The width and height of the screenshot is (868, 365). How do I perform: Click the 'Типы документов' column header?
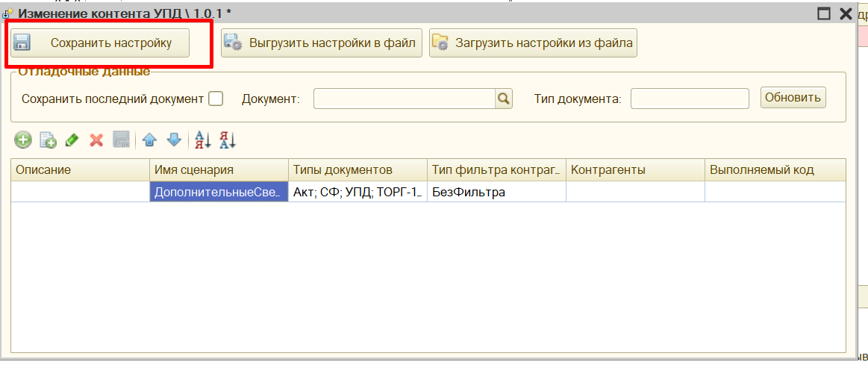[357, 169]
